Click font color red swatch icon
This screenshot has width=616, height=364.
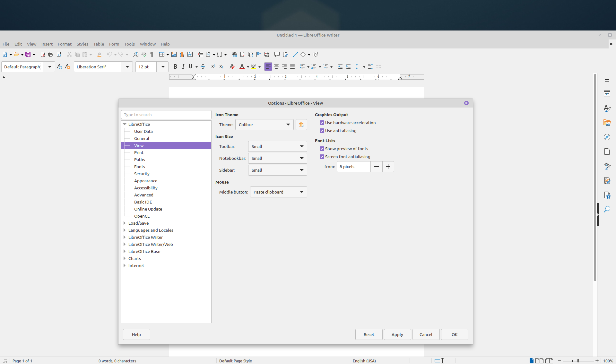click(x=242, y=67)
